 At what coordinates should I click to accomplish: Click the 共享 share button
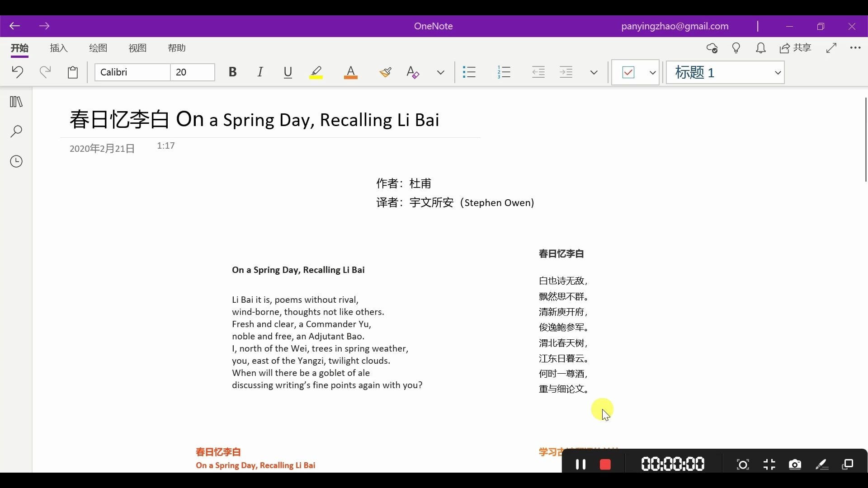tap(796, 48)
